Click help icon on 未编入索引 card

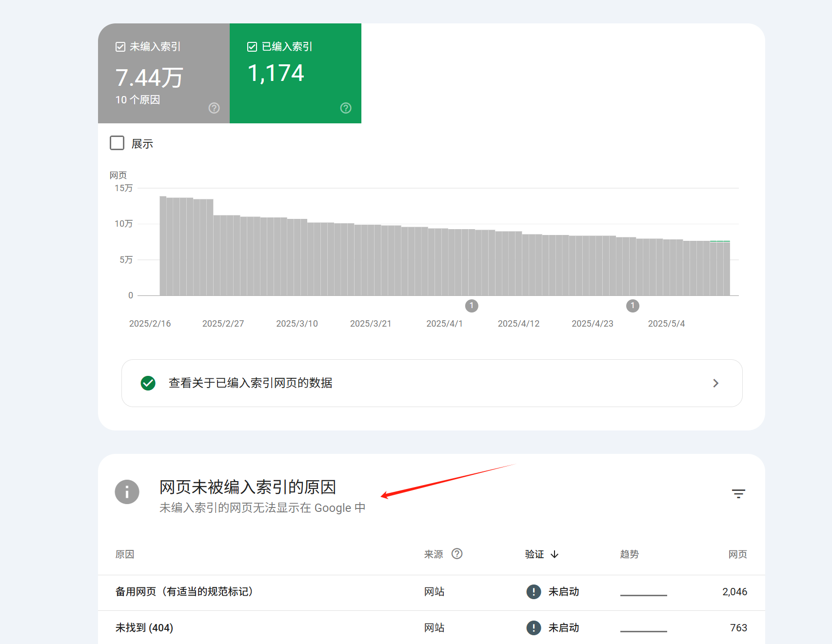(214, 108)
